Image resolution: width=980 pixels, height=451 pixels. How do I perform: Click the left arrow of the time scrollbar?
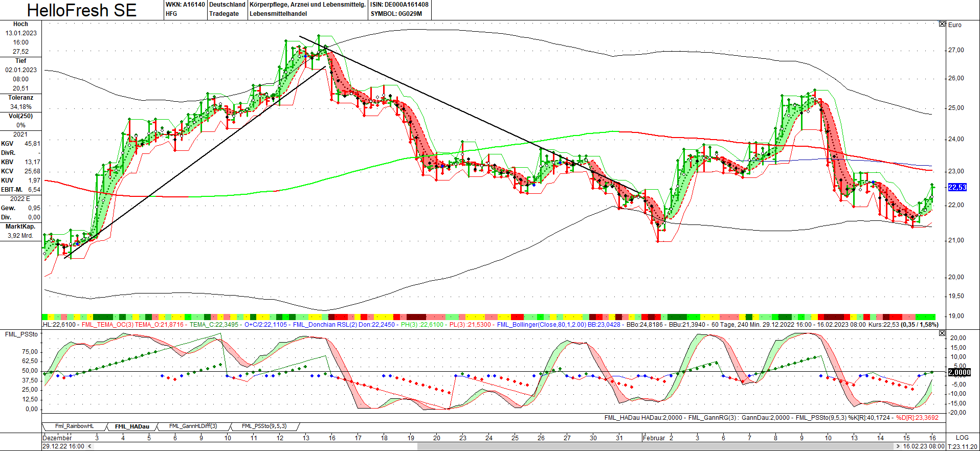click(x=91, y=446)
